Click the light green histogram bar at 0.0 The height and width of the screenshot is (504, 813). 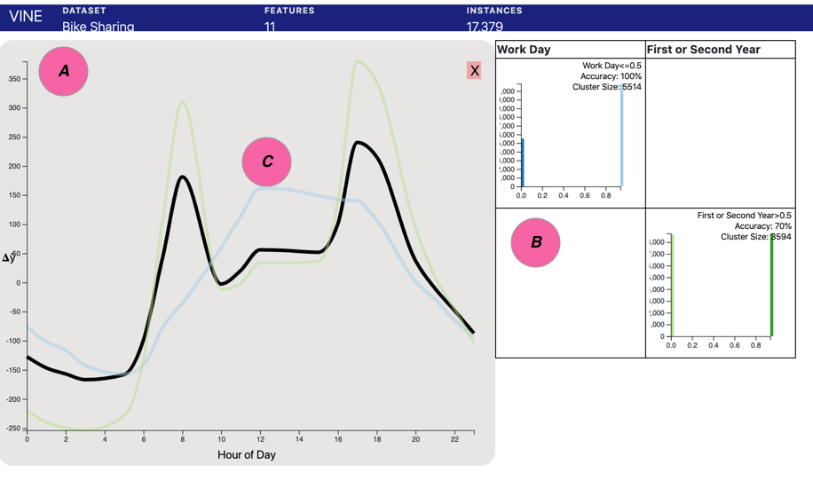coord(672,285)
